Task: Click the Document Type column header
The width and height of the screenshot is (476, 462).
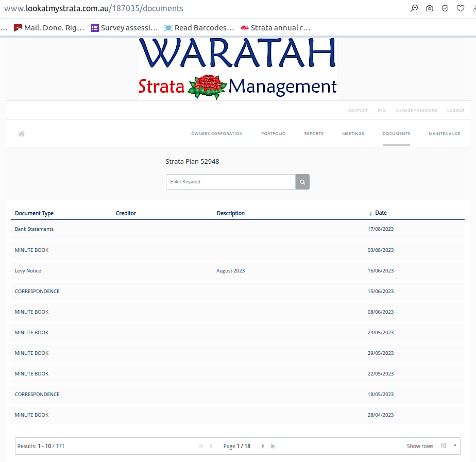Action: 35,213
